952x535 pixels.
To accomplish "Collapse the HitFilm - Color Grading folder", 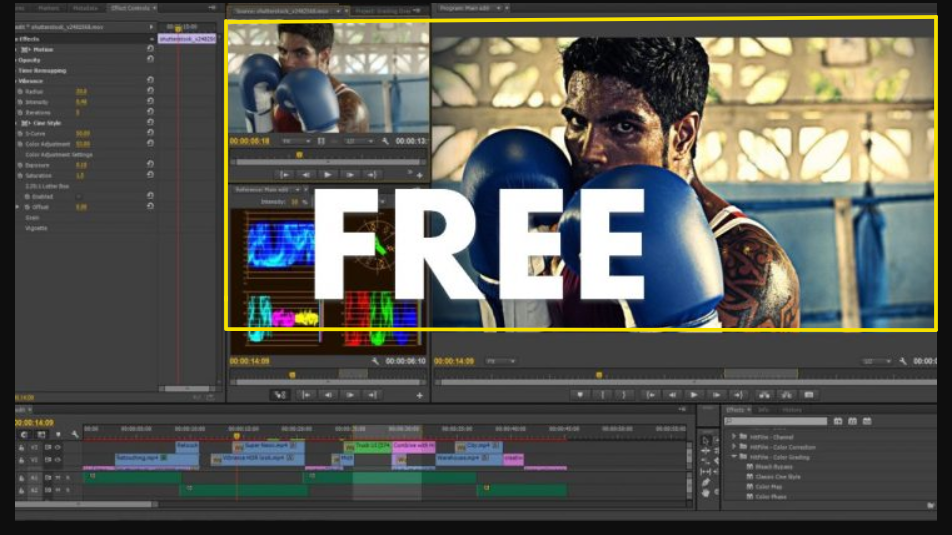I will 733,457.
